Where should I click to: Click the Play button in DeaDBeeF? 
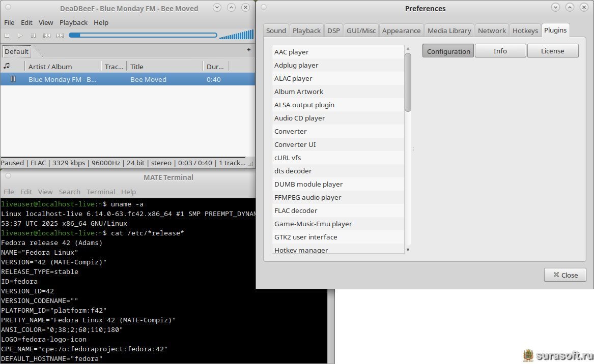pyautogui.click(x=20, y=36)
